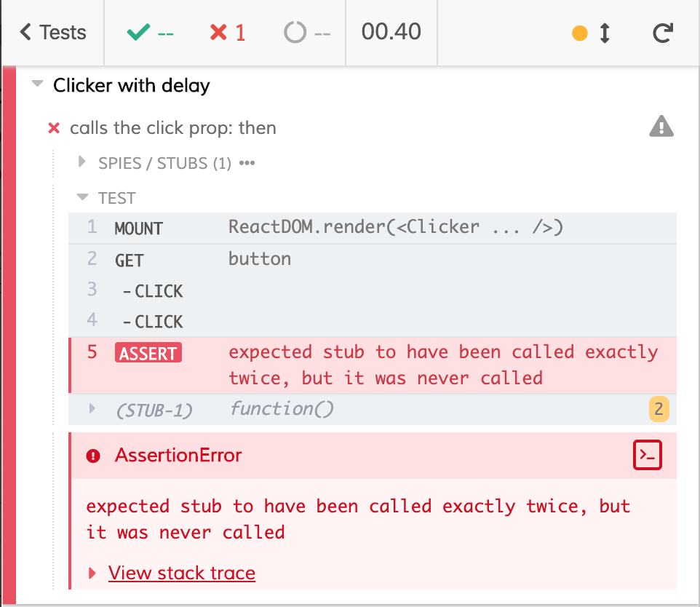Select the failed test titled calls the click prop

pos(173,128)
